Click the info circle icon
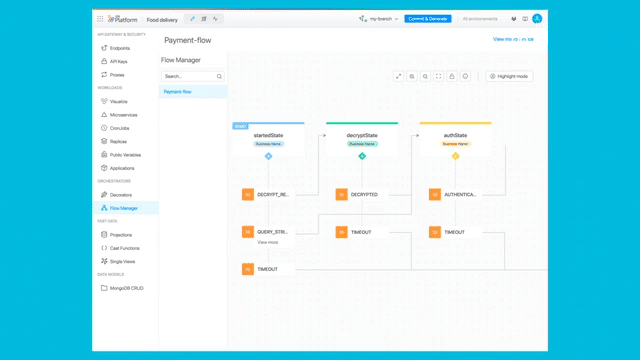640x360 pixels. 465,76
